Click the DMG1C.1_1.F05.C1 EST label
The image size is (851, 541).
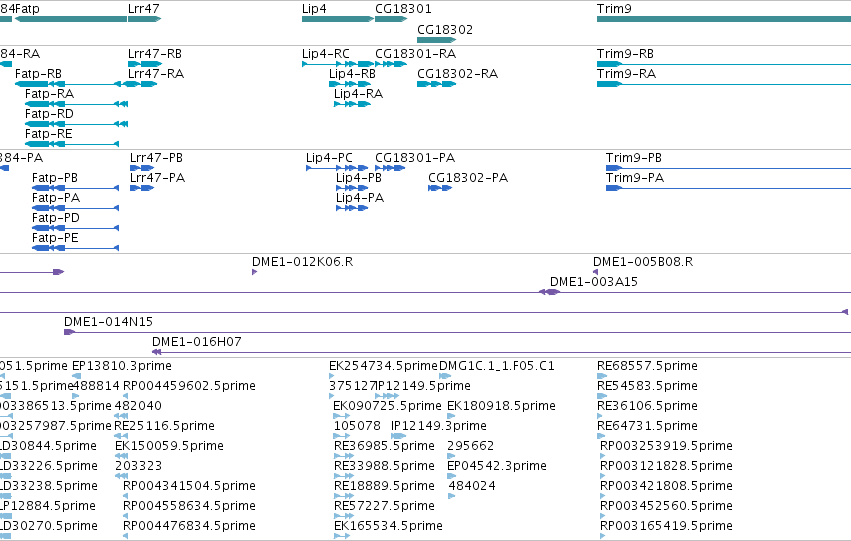pos(497,366)
